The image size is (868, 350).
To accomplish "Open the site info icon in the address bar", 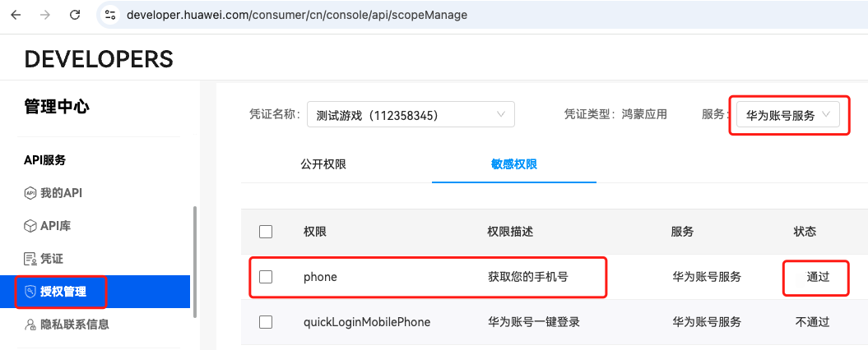I will 111,15.
